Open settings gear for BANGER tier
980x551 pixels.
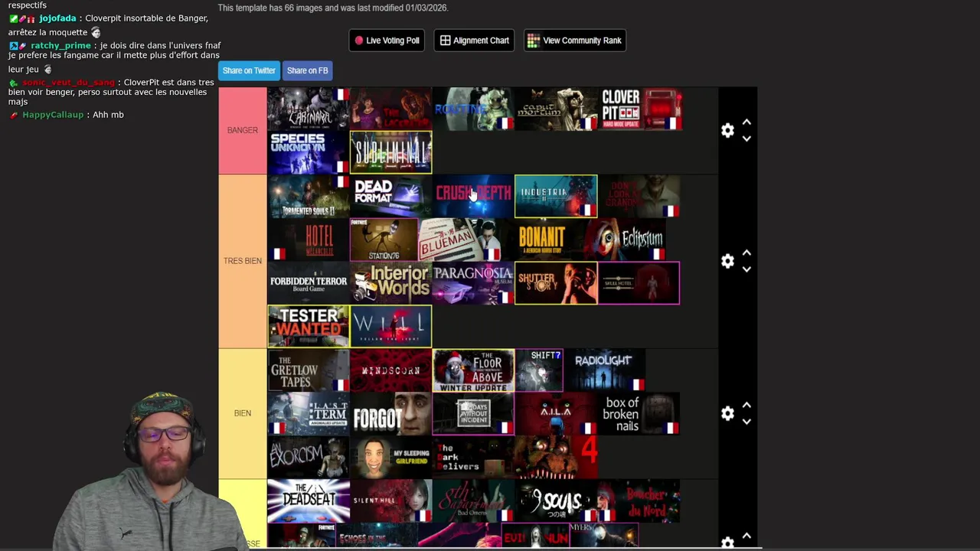727,130
